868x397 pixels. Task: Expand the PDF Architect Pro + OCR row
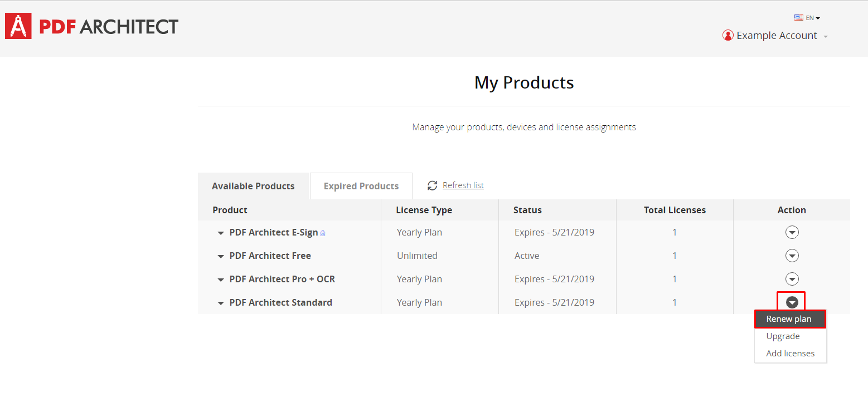(221, 280)
